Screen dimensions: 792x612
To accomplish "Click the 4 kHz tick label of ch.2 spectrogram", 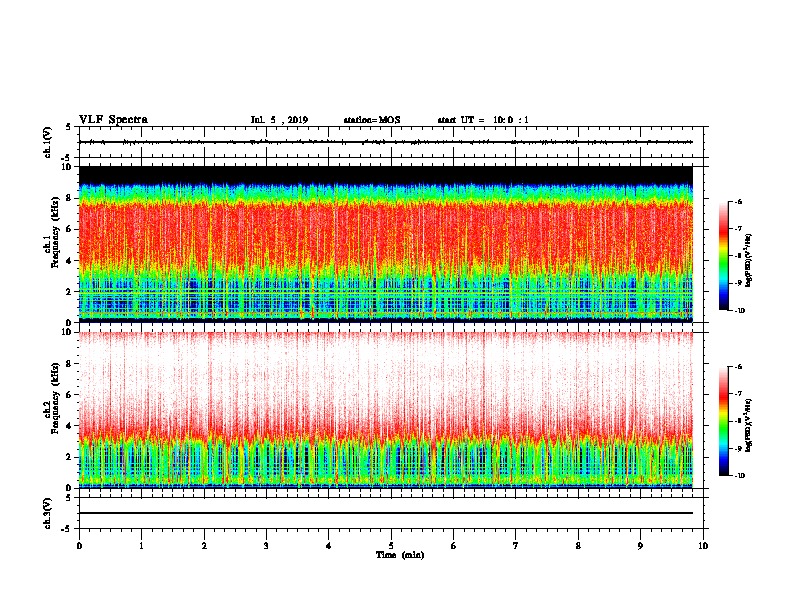I will tap(69, 426).
